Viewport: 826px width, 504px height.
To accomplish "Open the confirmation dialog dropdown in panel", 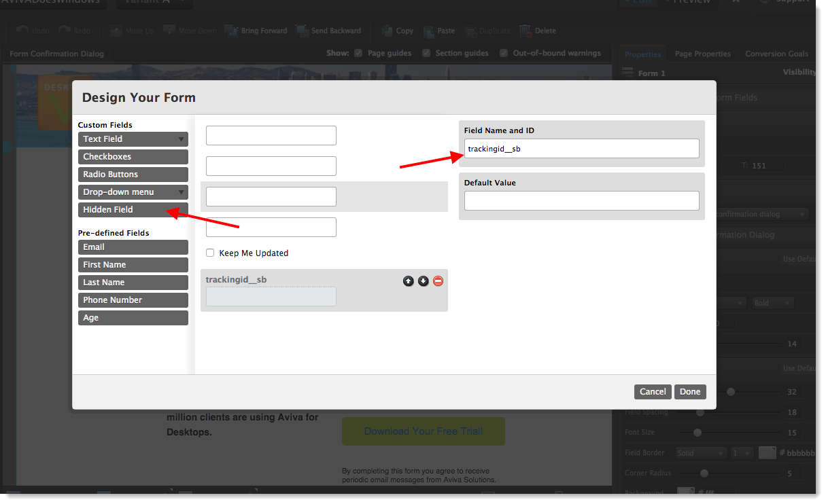I will click(x=761, y=214).
